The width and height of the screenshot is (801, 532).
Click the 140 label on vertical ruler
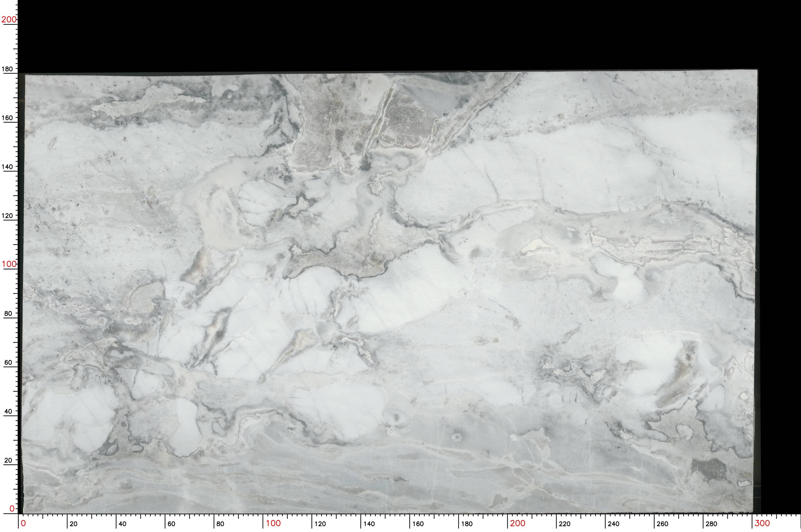coord(7,167)
